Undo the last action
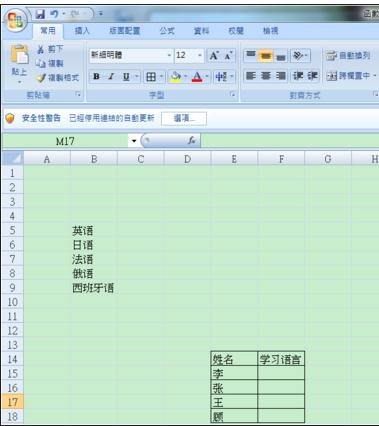The image size is (379, 426). click(x=54, y=14)
